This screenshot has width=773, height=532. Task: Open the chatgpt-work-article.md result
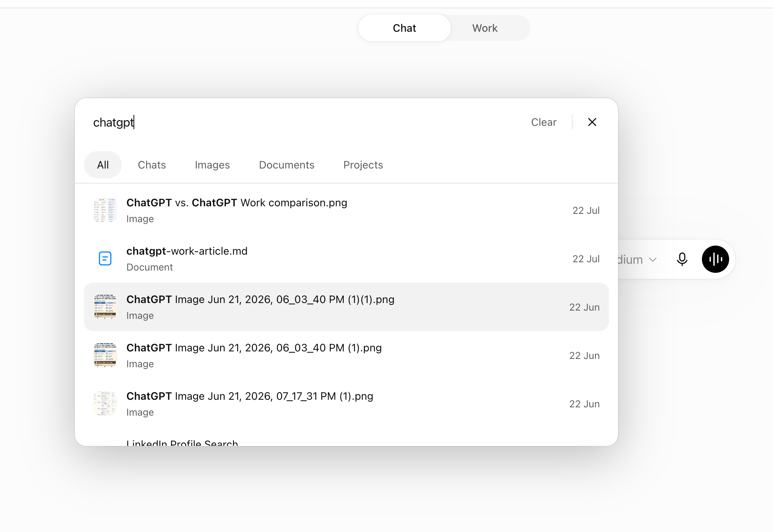(x=346, y=259)
